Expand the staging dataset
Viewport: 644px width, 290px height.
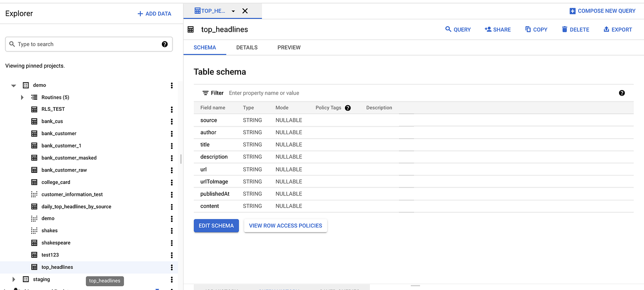(x=14, y=279)
